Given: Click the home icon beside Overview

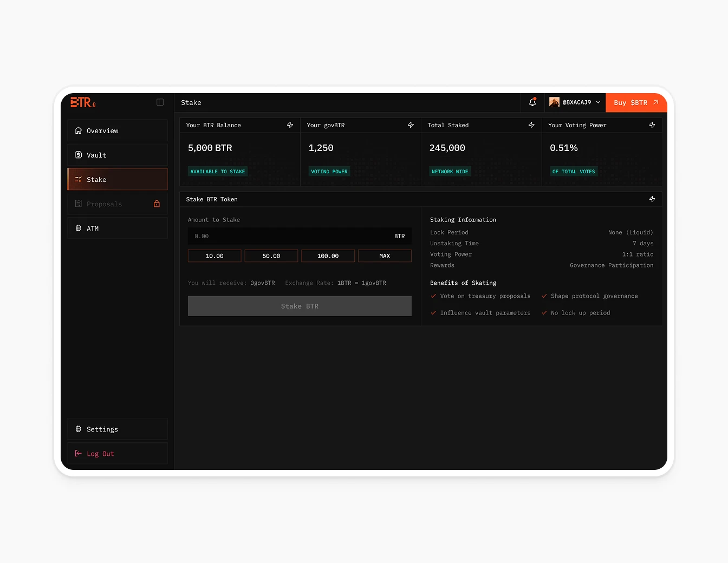Looking at the screenshot, I should click(79, 130).
